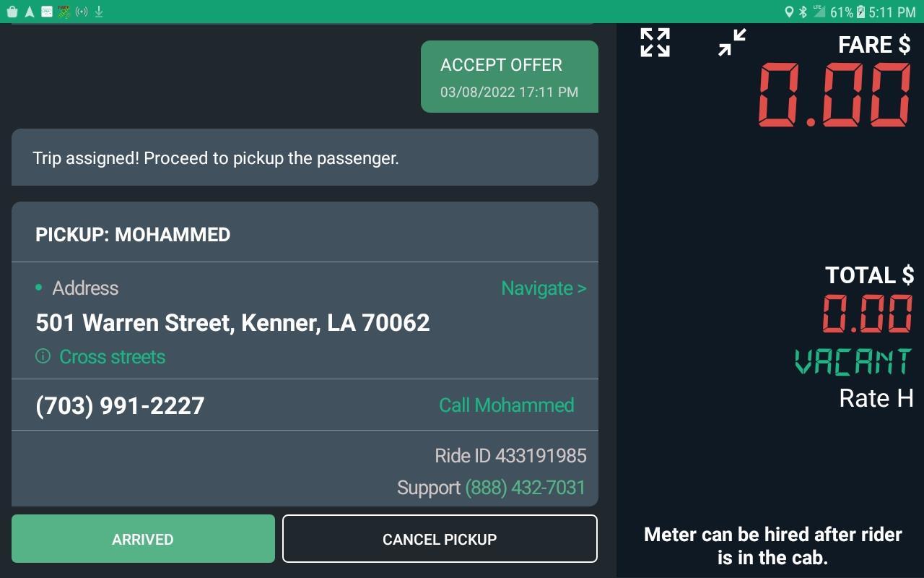The width and height of the screenshot is (924, 578).
Task: Tap the Bluetooth status bar icon
Action: [x=803, y=12]
